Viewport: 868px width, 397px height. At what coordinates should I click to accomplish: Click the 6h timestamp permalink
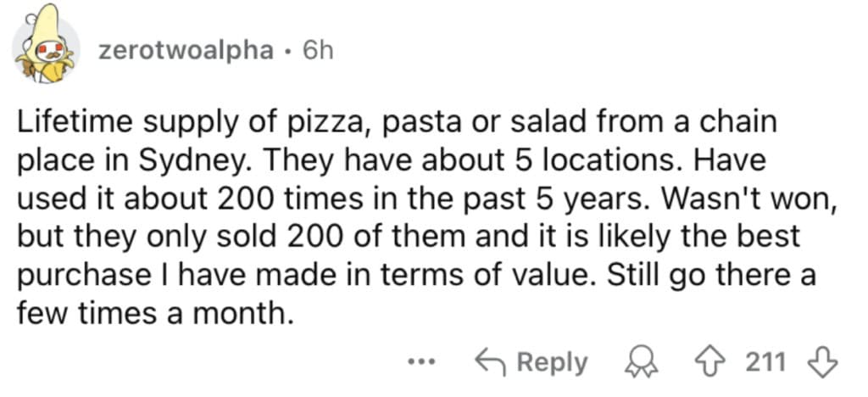318,51
